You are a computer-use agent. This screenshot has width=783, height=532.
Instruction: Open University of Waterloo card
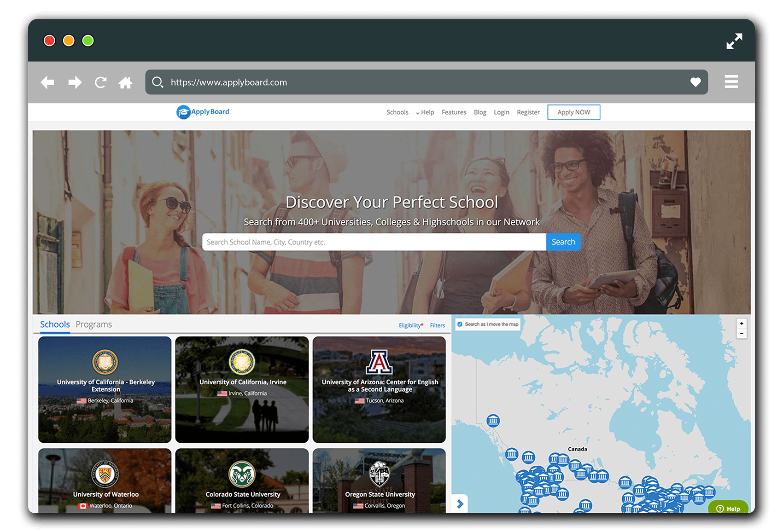(x=105, y=481)
